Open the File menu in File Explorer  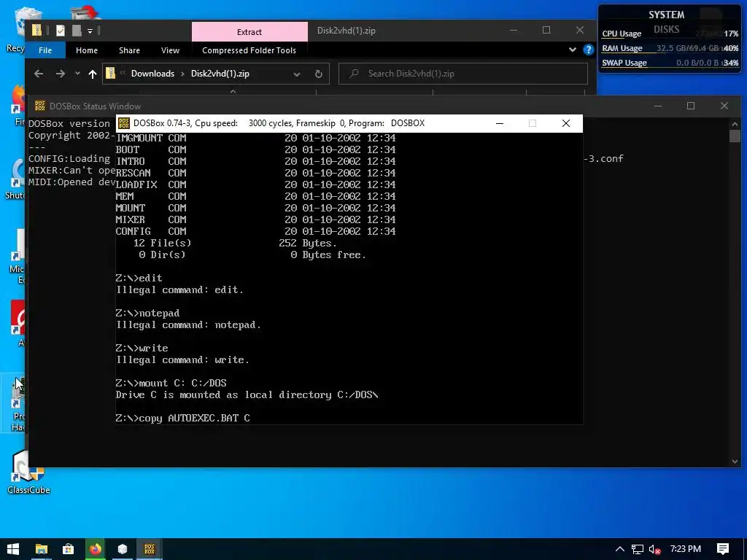click(45, 50)
